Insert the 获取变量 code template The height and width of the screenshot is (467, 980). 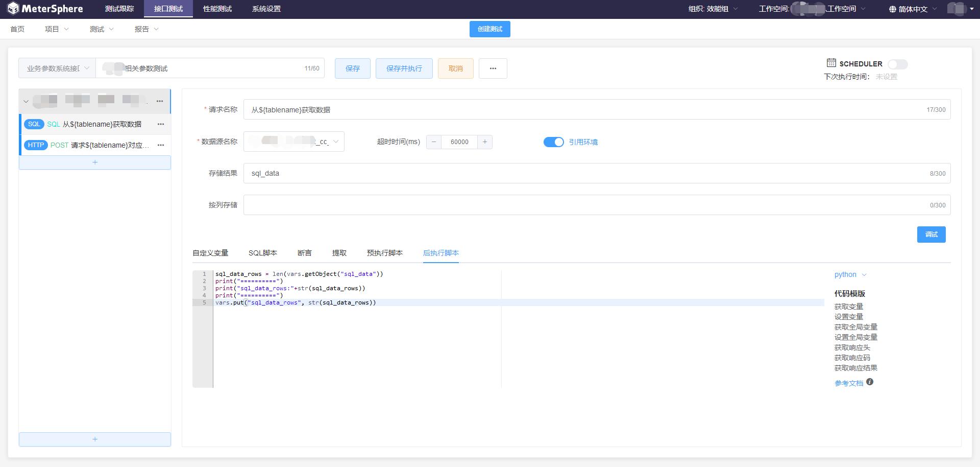click(x=849, y=307)
